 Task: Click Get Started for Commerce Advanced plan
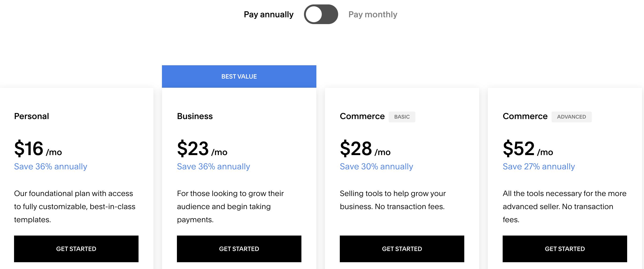[x=564, y=248]
